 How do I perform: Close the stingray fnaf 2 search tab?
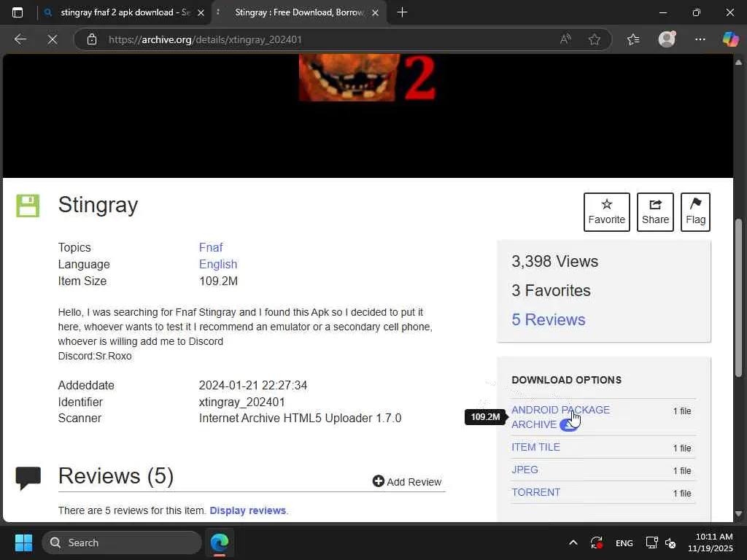click(201, 13)
